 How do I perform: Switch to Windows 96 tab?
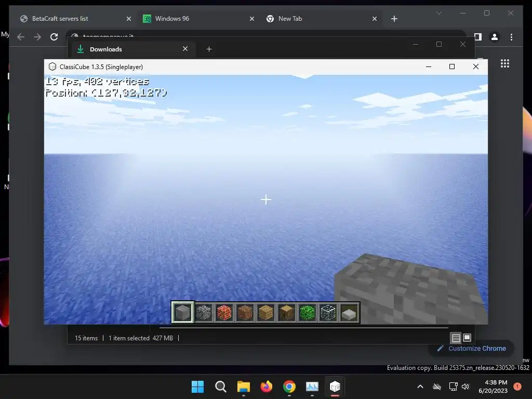click(199, 19)
